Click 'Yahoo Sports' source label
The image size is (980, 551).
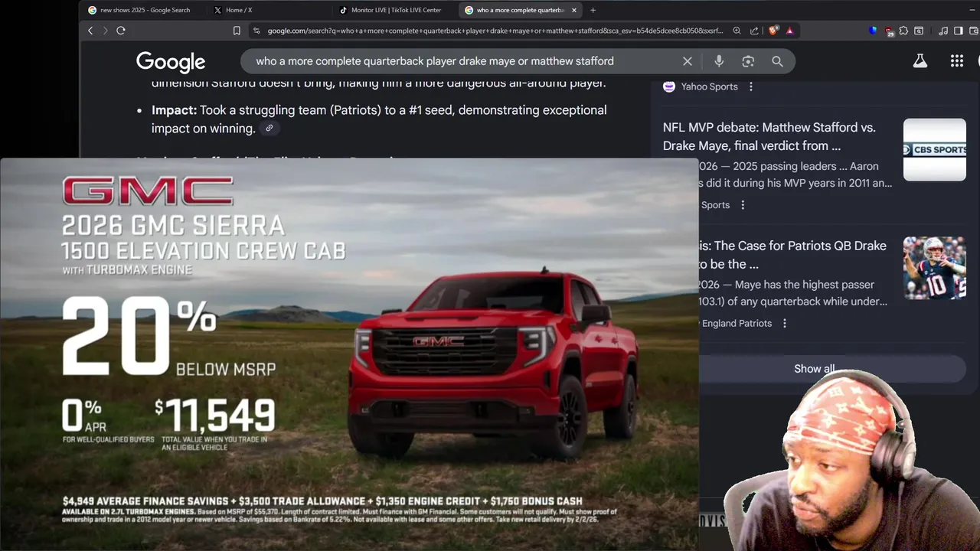click(x=710, y=86)
